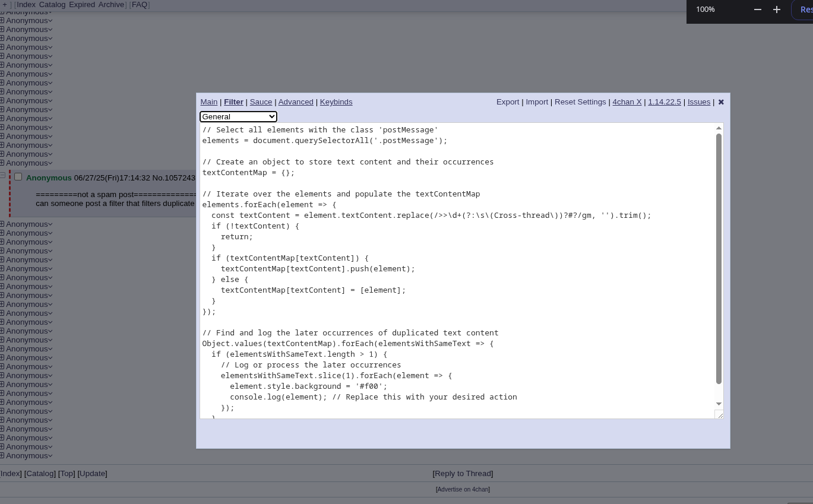Click the line 'textContentMap[textContent].push(element);'
Image resolution: width=813 pixels, height=504 pixels.
318,269
